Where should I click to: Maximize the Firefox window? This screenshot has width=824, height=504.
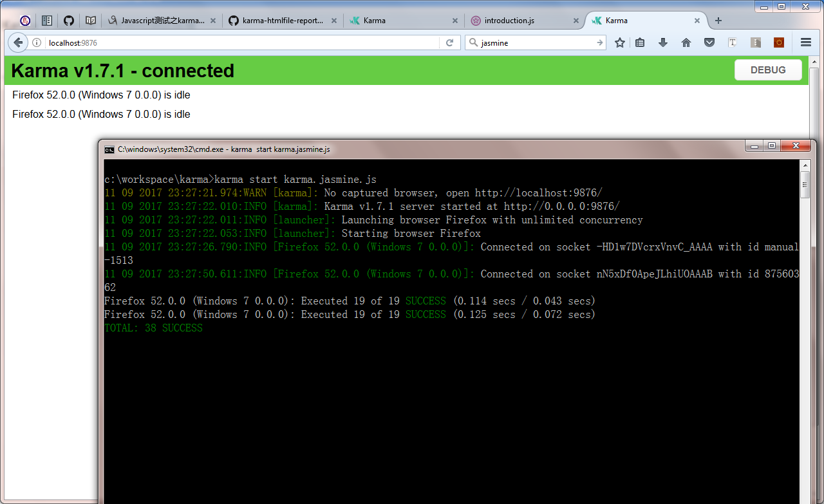782,6
